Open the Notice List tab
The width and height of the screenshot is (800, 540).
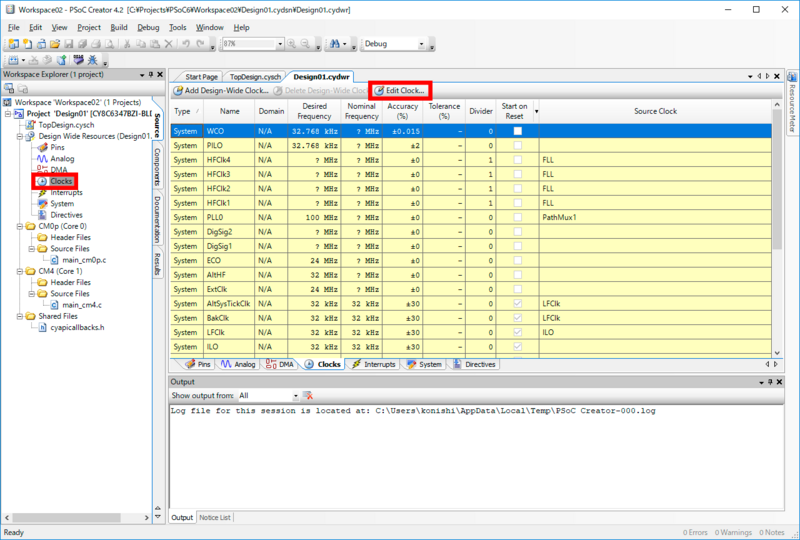click(x=215, y=518)
